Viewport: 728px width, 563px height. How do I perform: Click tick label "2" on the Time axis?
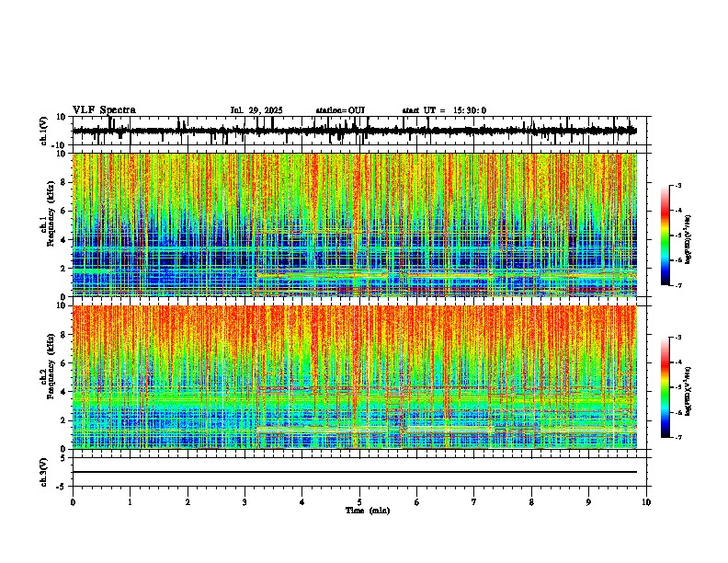click(x=188, y=502)
